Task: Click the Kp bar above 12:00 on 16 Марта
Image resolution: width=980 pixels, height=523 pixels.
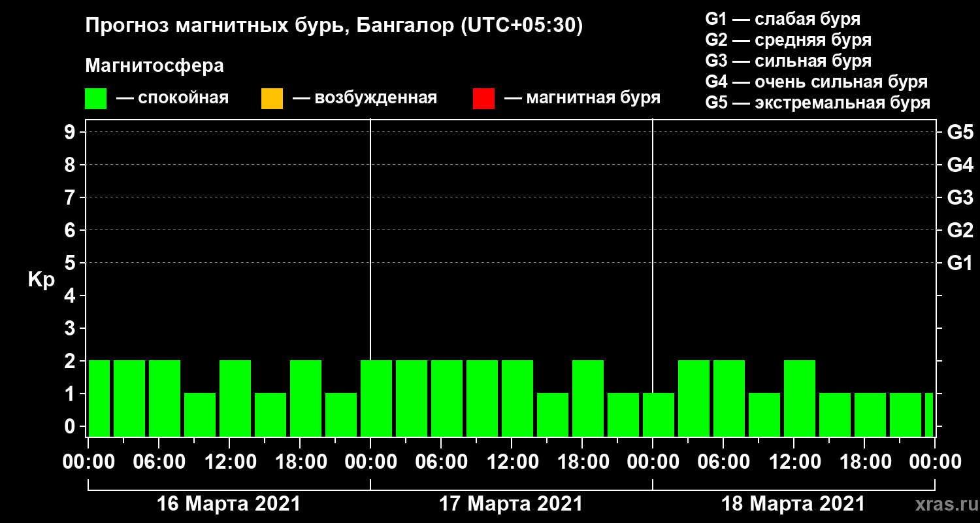Action: [x=235, y=398]
